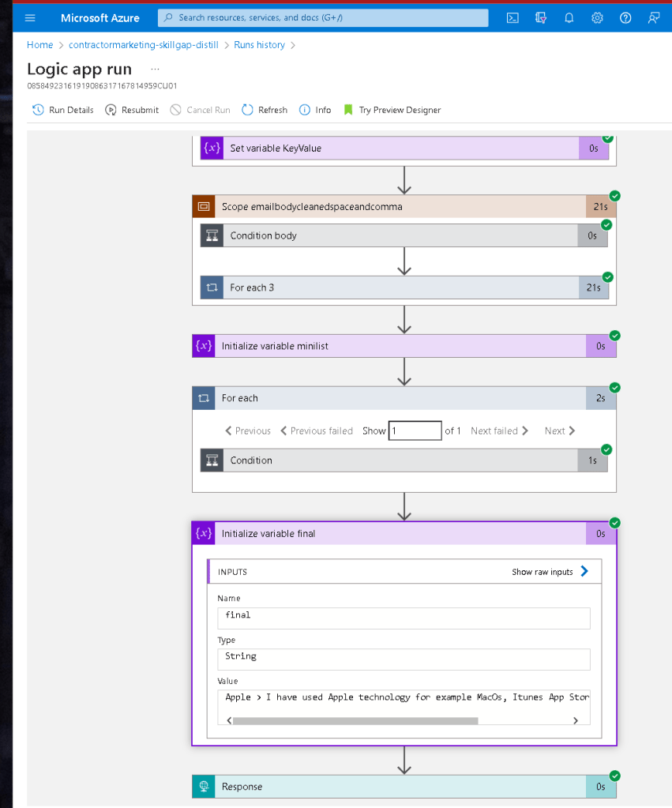Click the For each 3 loop icon
The image size is (672, 808).
pyautogui.click(x=212, y=287)
